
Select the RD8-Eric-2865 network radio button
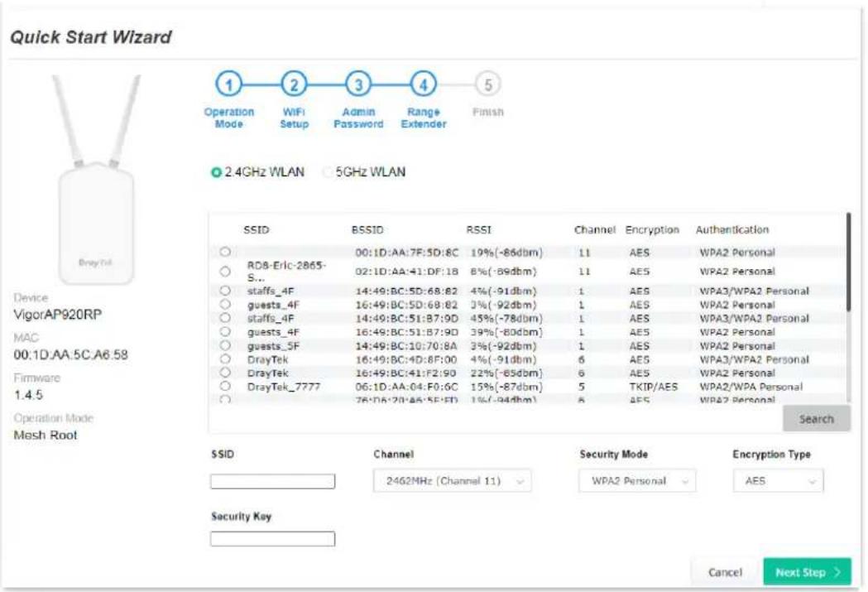click(x=225, y=272)
